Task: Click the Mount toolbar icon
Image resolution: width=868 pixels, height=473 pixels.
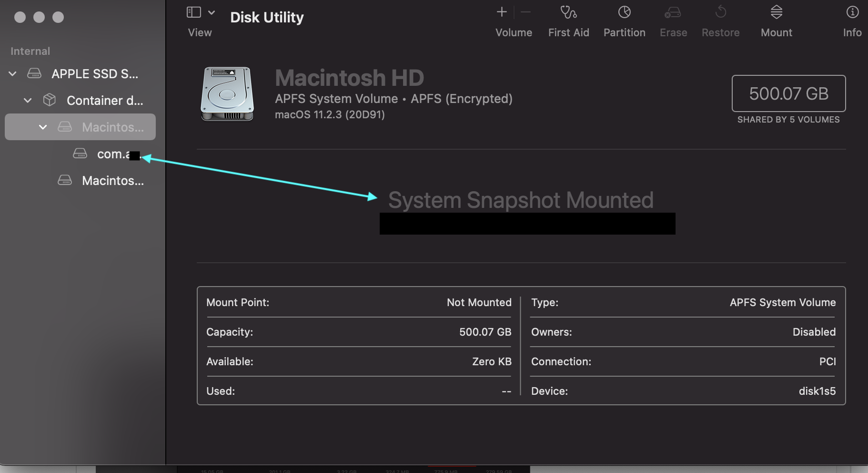Action: (x=776, y=12)
